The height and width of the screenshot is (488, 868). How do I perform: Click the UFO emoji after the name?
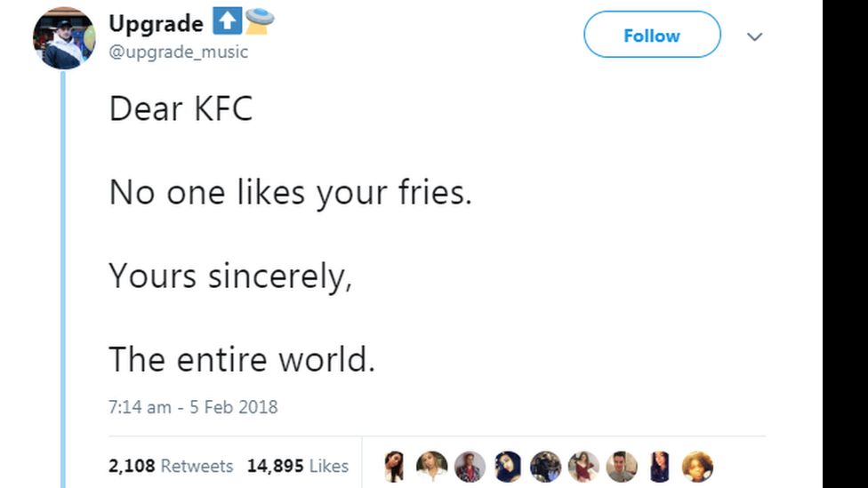pos(260,22)
